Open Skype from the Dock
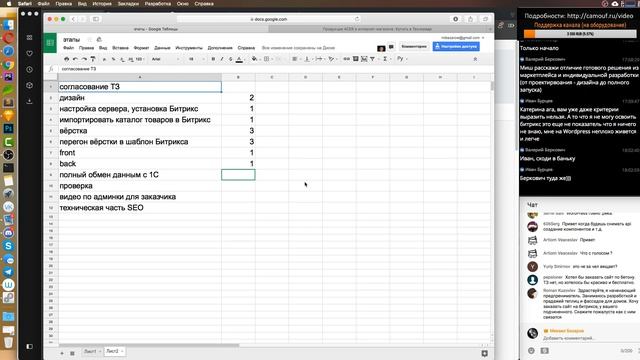This screenshot has width=640, height=360. [8, 246]
